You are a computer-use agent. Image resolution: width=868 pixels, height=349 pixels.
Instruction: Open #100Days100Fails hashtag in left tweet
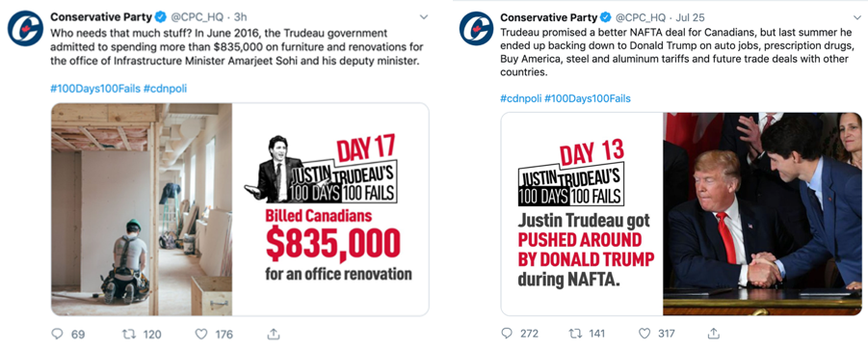[x=95, y=90]
